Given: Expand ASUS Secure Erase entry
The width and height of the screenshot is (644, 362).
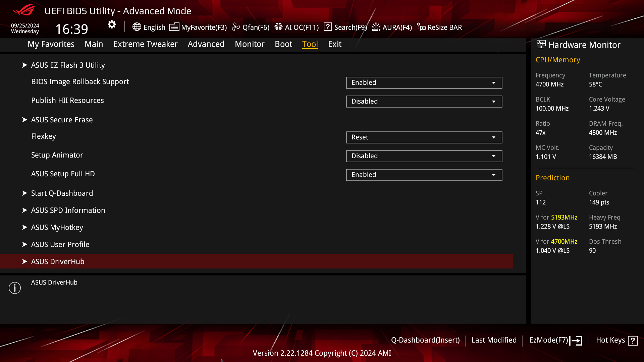Looking at the screenshot, I should coord(62,120).
